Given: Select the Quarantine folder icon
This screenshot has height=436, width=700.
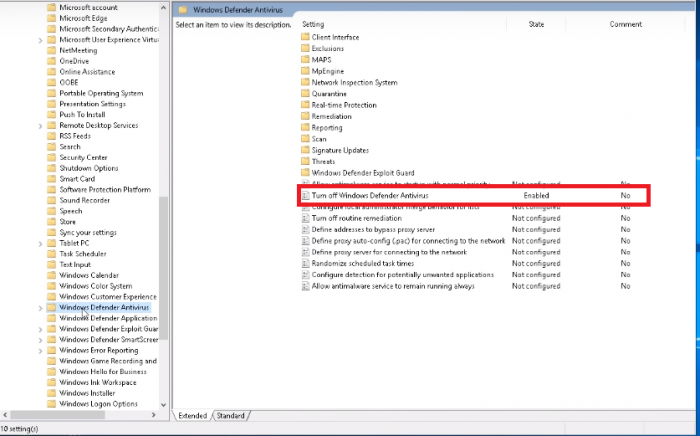Looking at the screenshot, I should click(305, 94).
